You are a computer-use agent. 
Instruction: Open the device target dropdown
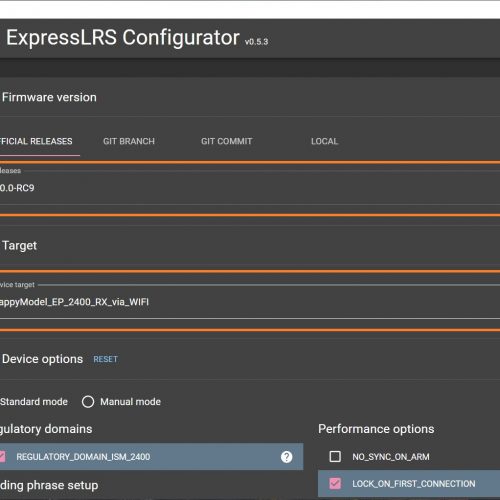(x=250, y=302)
